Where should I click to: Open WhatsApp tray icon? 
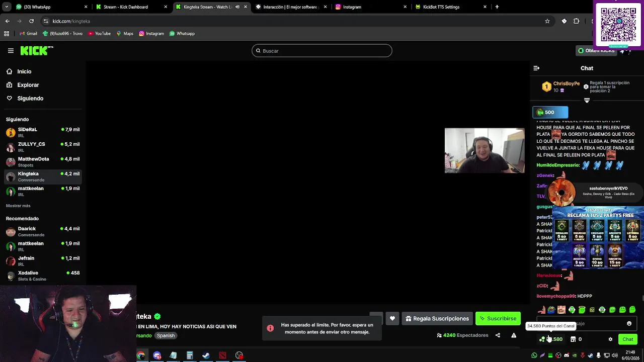(x=534, y=355)
